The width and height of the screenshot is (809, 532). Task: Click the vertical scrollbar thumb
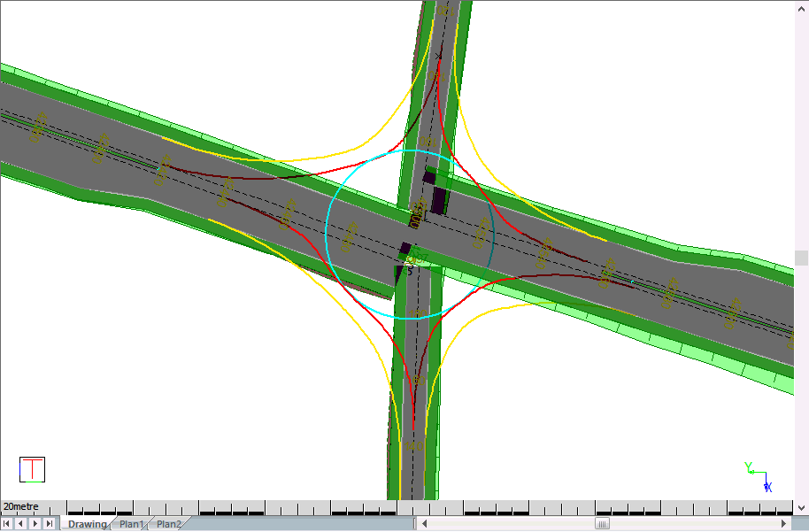pyautogui.click(x=802, y=258)
